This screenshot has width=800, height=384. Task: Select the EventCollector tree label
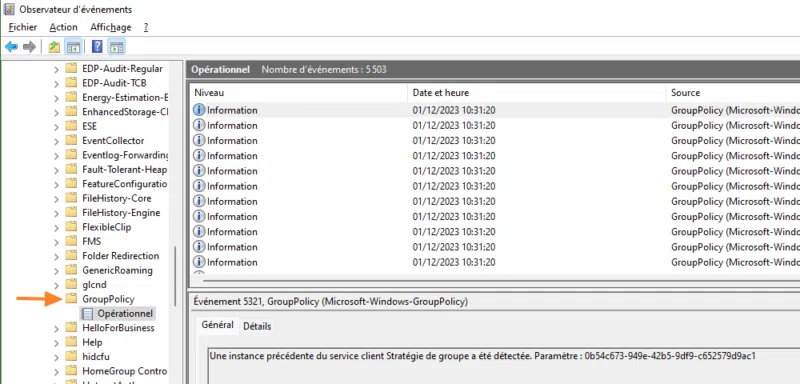[x=113, y=141]
